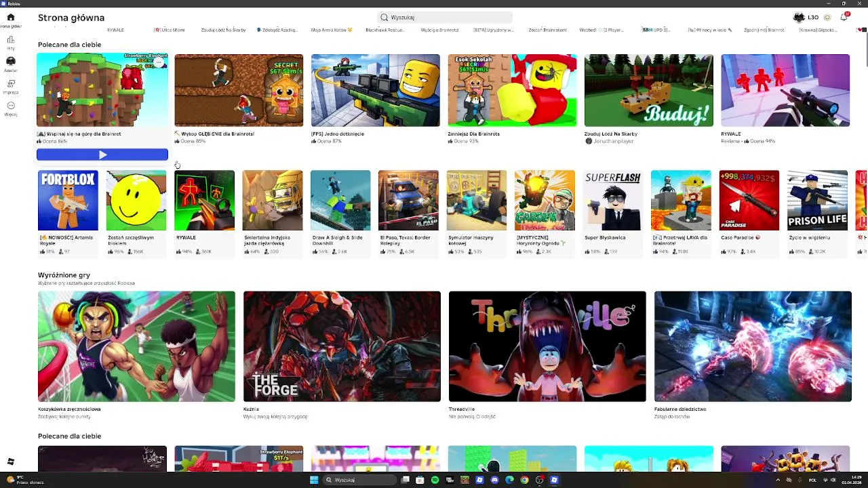Open Zostań szczęśliwym blokiem game

click(136, 200)
